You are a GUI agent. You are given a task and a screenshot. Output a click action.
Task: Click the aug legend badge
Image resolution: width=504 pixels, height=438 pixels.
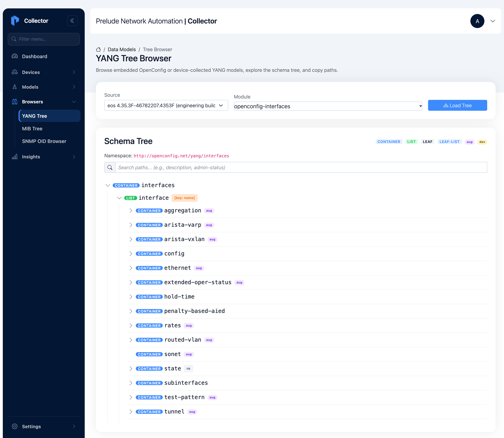click(x=469, y=142)
